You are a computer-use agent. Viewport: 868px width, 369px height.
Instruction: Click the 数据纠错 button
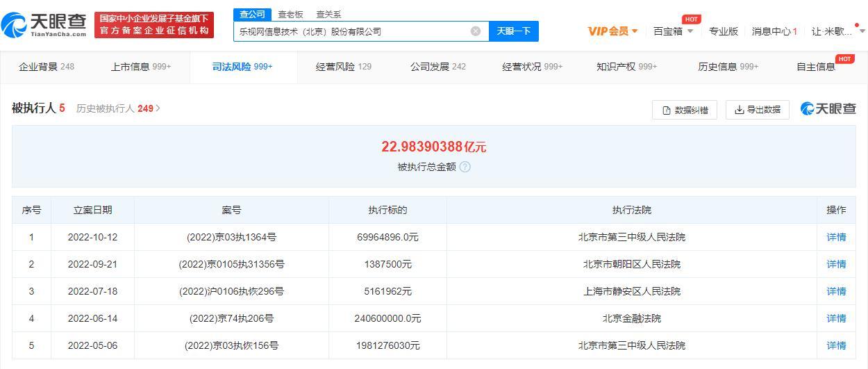685,110
